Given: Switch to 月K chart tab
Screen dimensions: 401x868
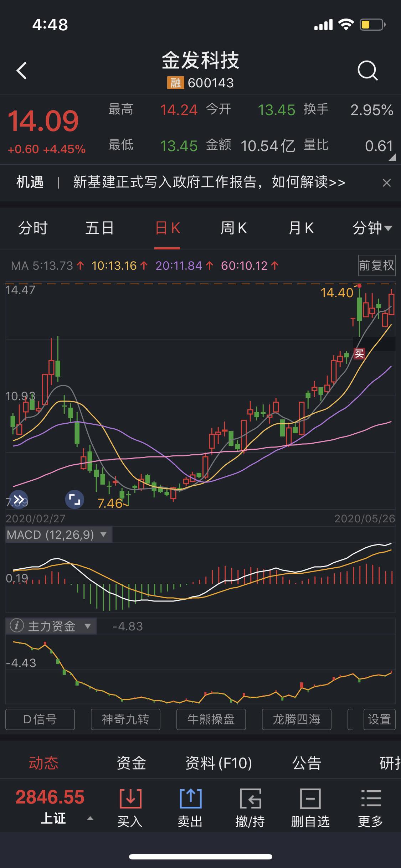Looking at the screenshot, I should [x=301, y=228].
